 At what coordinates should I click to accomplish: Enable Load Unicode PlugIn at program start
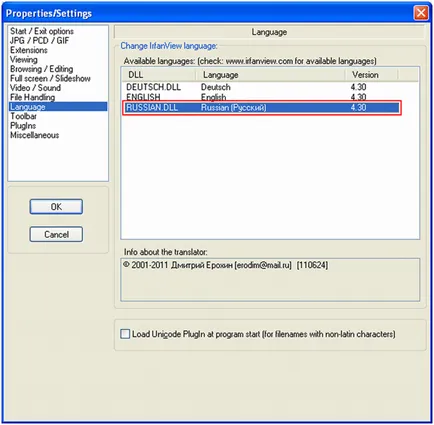[125, 334]
